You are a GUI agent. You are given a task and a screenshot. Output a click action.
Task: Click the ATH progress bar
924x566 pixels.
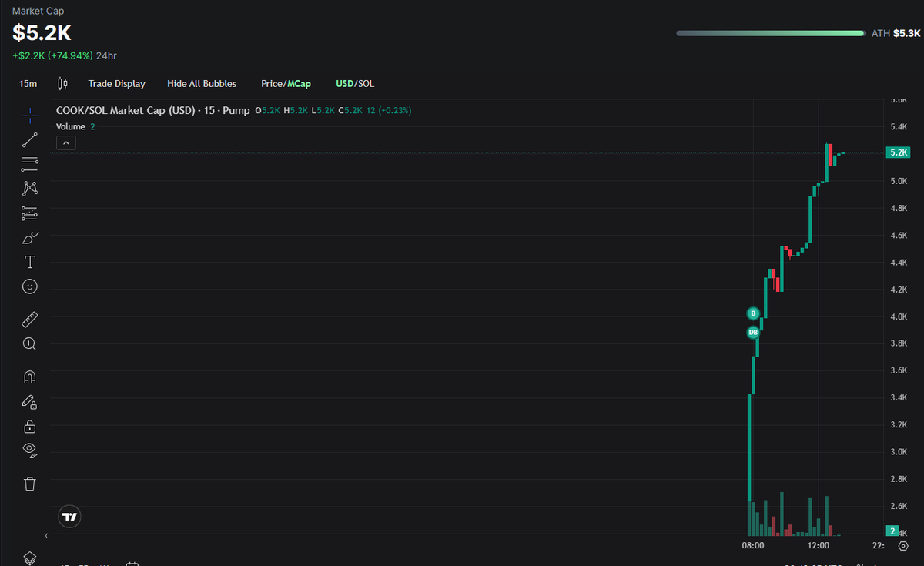771,33
